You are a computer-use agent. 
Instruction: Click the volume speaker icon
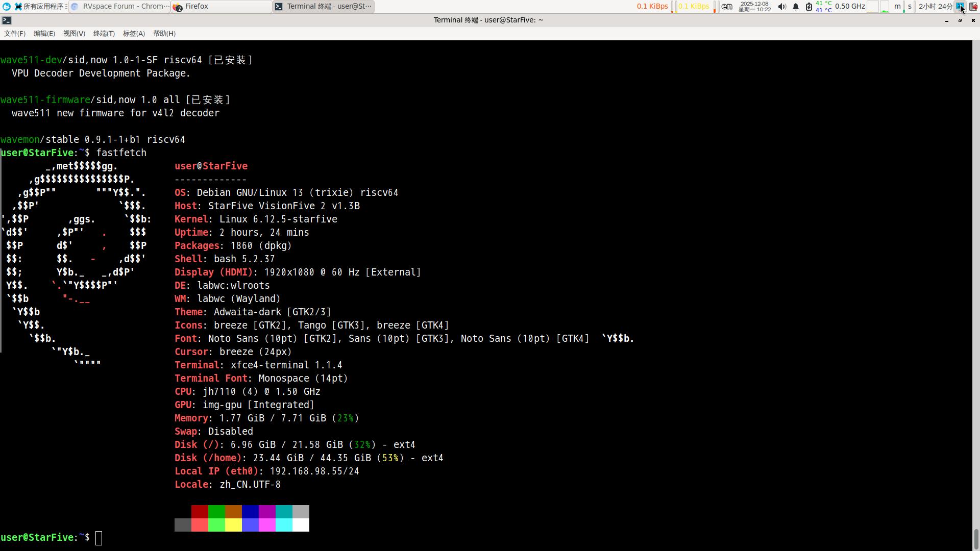[781, 7]
